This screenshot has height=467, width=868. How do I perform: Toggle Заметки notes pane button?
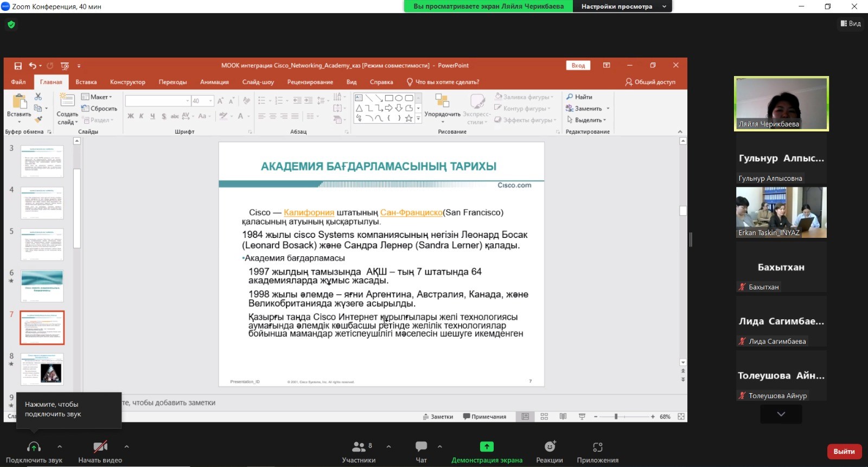coord(438,416)
